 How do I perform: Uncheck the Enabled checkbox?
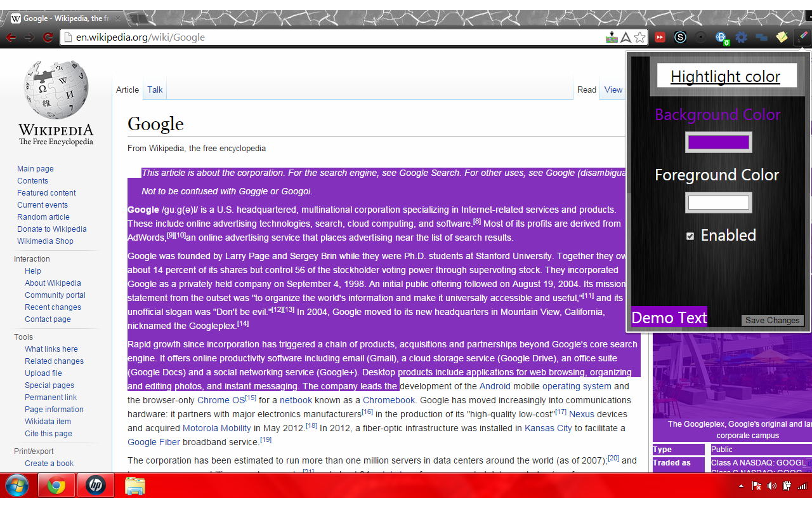pyautogui.click(x=690, y=236)
